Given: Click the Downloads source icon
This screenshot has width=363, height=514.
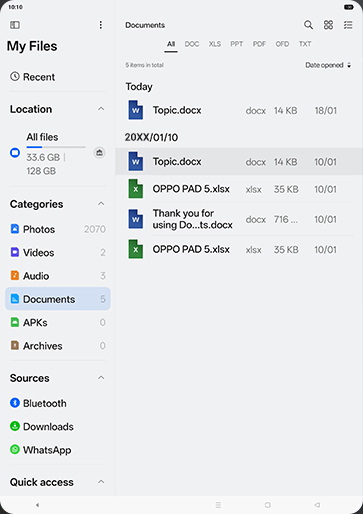Looking at the screenshot, I should [15, 426].
